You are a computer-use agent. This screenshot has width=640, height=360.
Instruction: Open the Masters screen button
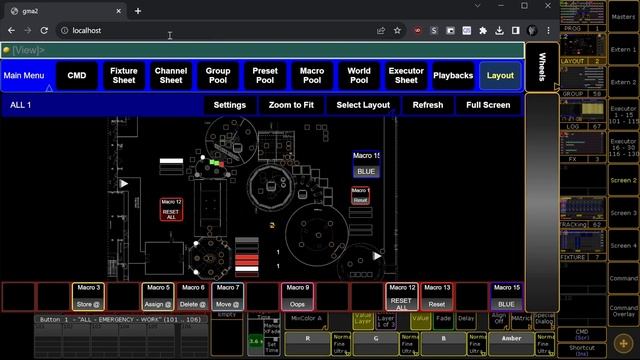click(623, 16)
